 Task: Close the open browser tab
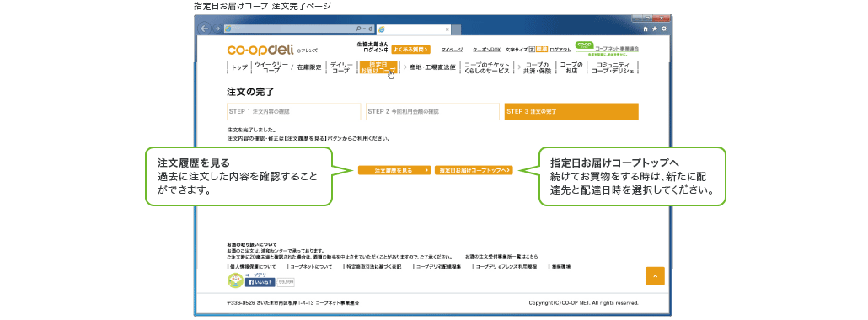447,29
